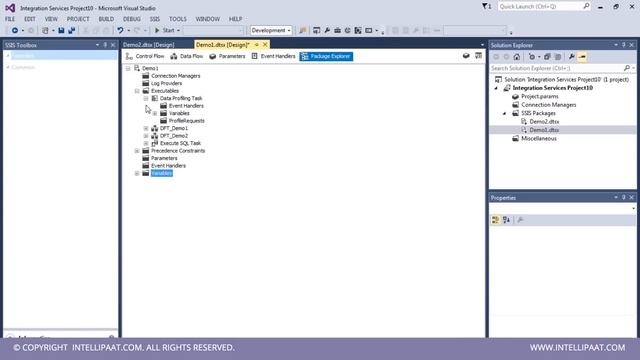Viewport: 640px width, 360px height.
Task: Open the HELP menu
Action: click(x=235, y=19)
